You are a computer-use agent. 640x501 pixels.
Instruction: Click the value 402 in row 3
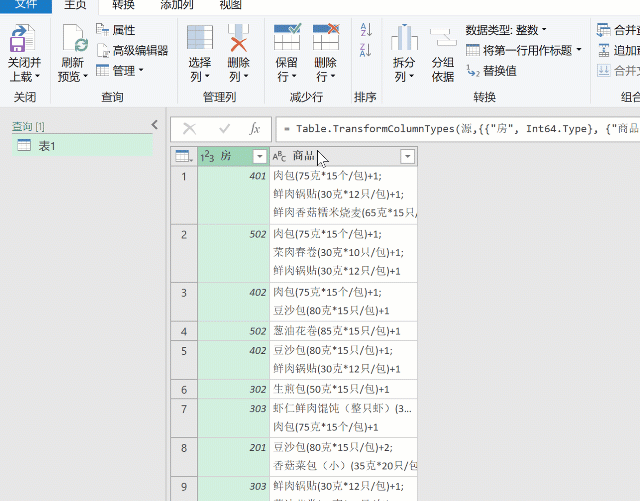click(258, 292)
